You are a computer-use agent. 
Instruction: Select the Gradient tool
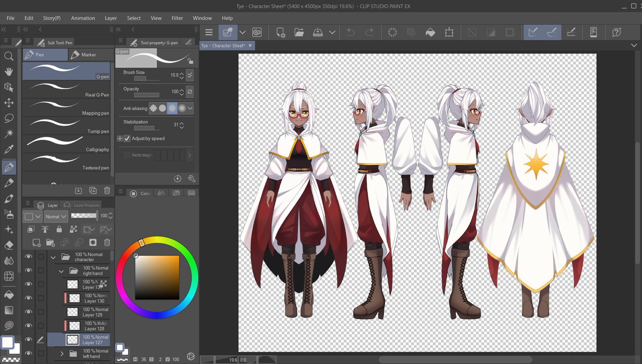pyautogui.click(x=9, y=310)
